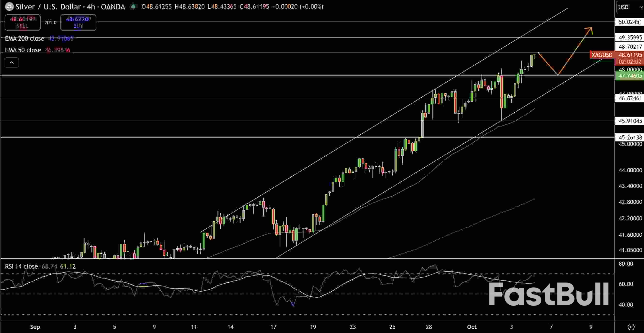Click the SELL button showing 48.60190
The height and width of the screenshot is (333, 644).
pyautogui.click(x=22, y=23)
